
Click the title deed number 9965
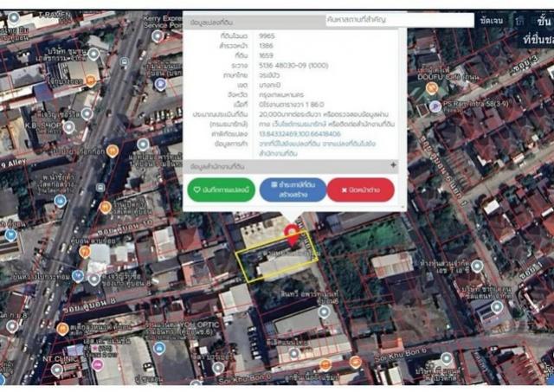pos(267,35)
